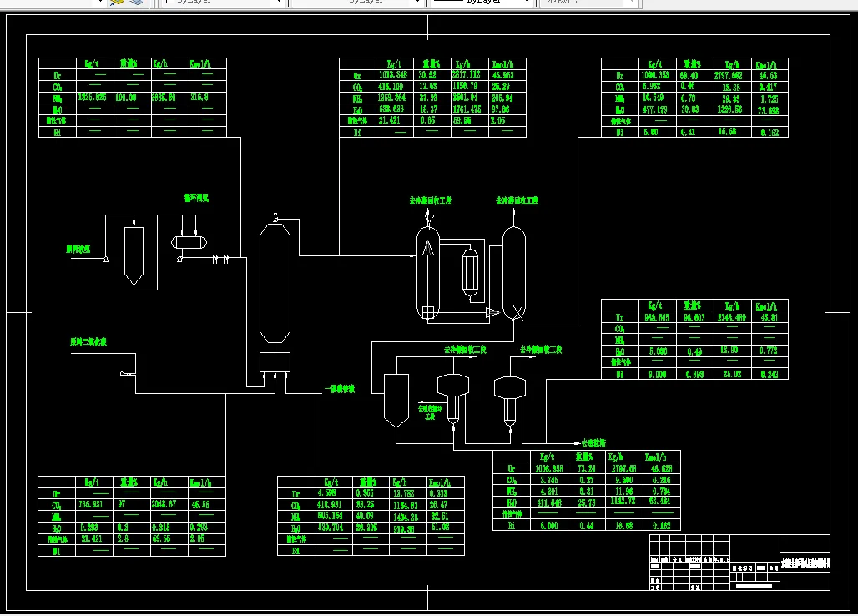
Task: Click cell '25.02' in right middle table
Action: pos(732,374)
